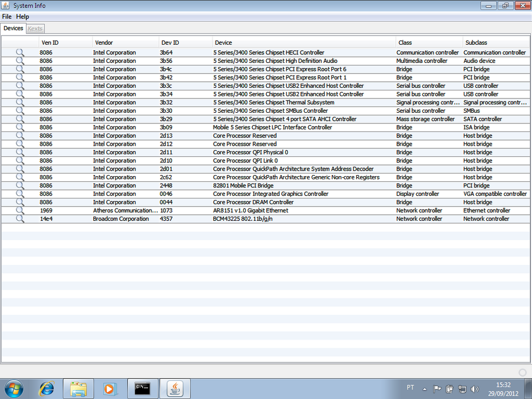
Task: Open the Windows Start menu
Action: [14, 388]
